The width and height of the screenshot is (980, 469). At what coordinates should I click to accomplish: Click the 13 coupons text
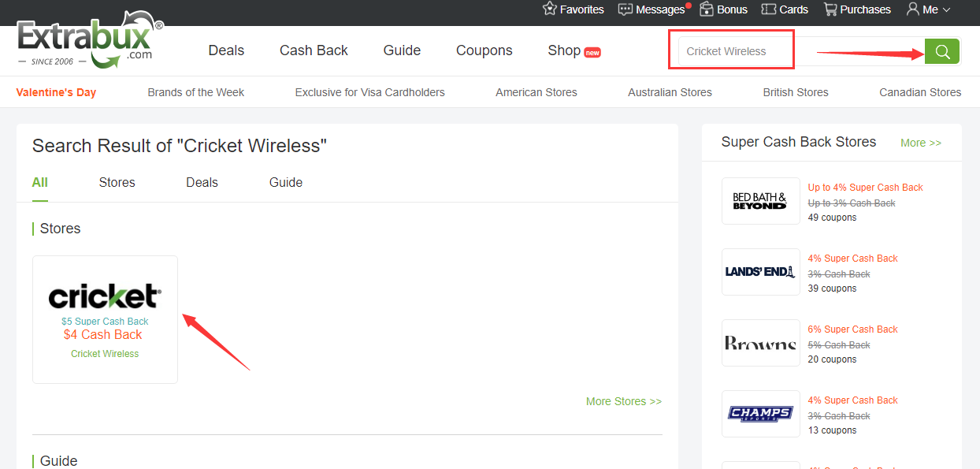[832, 430]
